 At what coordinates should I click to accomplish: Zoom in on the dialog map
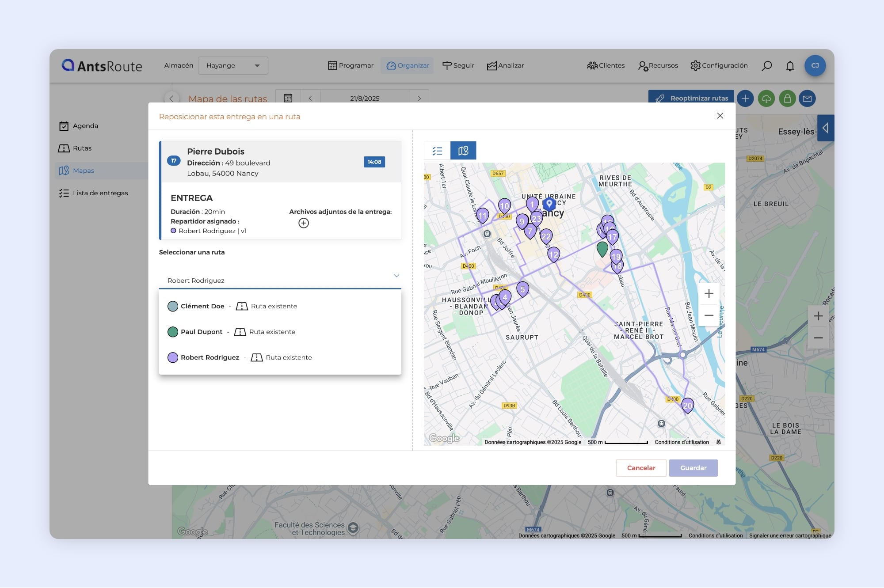tap(709, 294)
